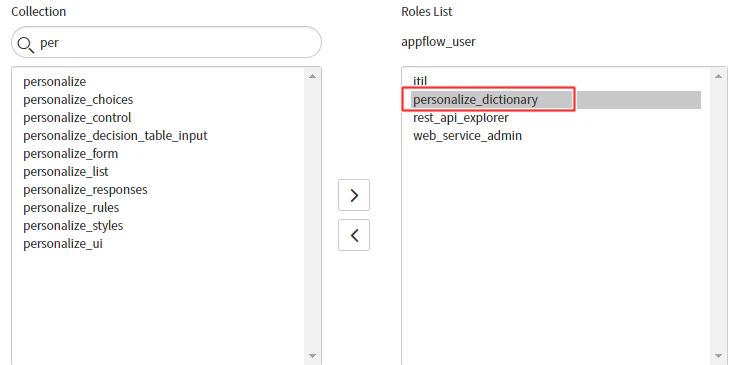Screen dimensions: 742x365
Task: Select 'itil' in the Roles List
Action: pyautogui.click(x=420, y=81)
